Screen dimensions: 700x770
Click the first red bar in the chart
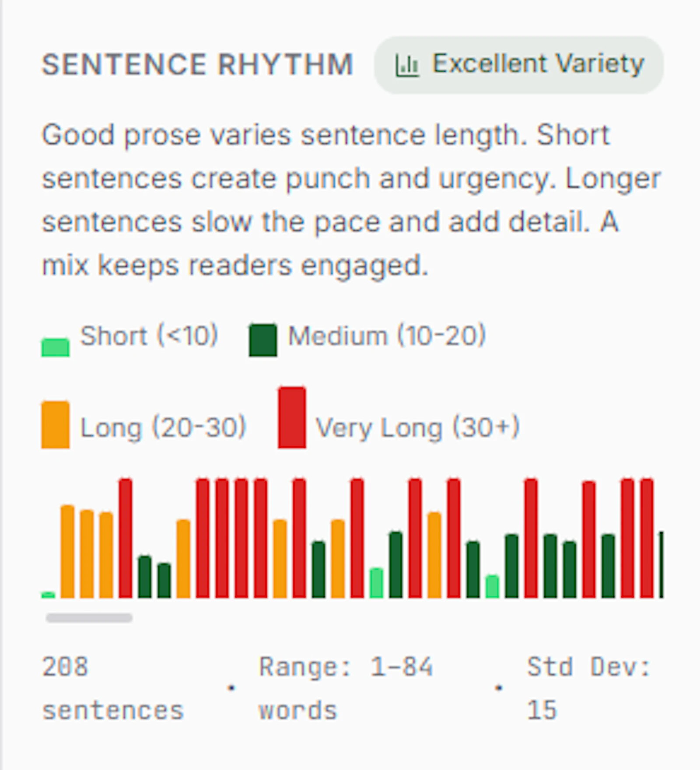pyautogui.click(x=126, y=538)
